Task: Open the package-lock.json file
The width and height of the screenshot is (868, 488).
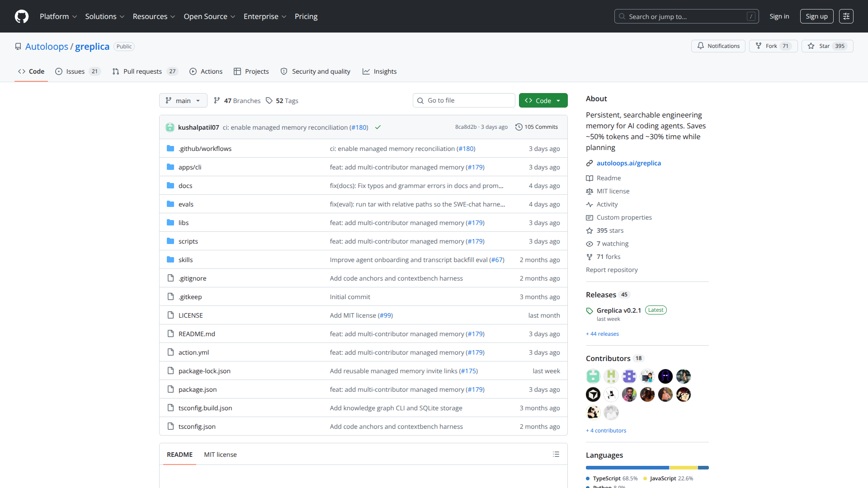Action: pyautogui.click(x=204, y=371)
